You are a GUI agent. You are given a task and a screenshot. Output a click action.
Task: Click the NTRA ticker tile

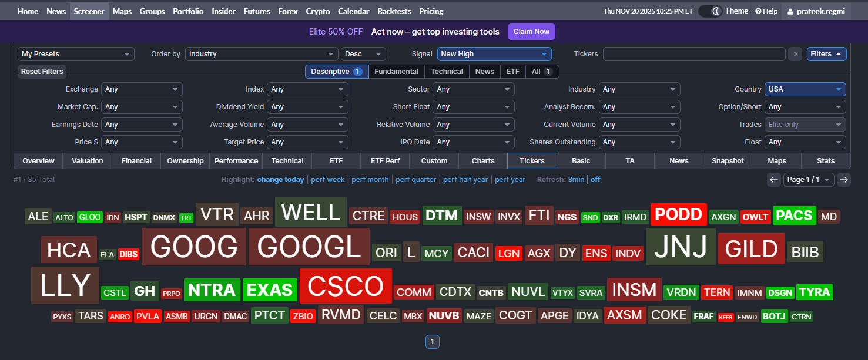coord(212,290)
